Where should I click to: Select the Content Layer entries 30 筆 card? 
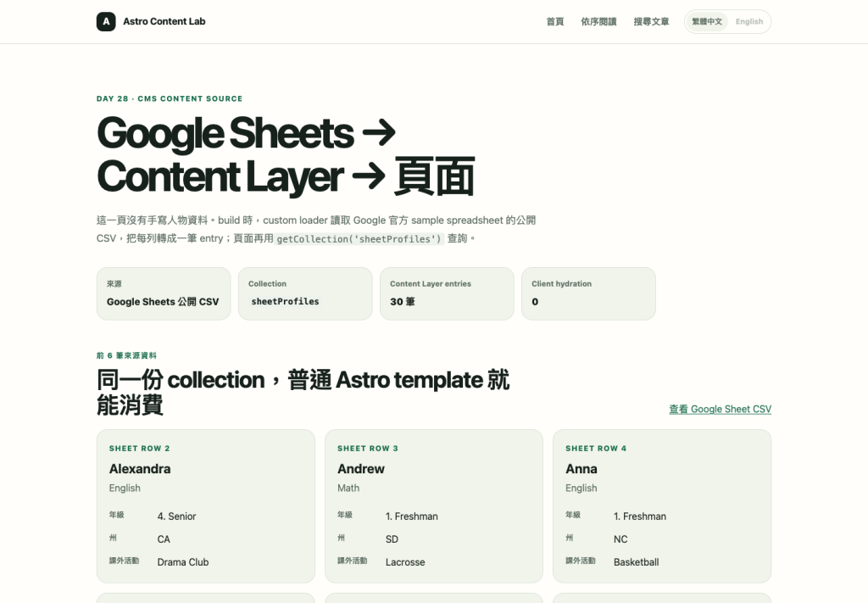[x=447, y=293]
